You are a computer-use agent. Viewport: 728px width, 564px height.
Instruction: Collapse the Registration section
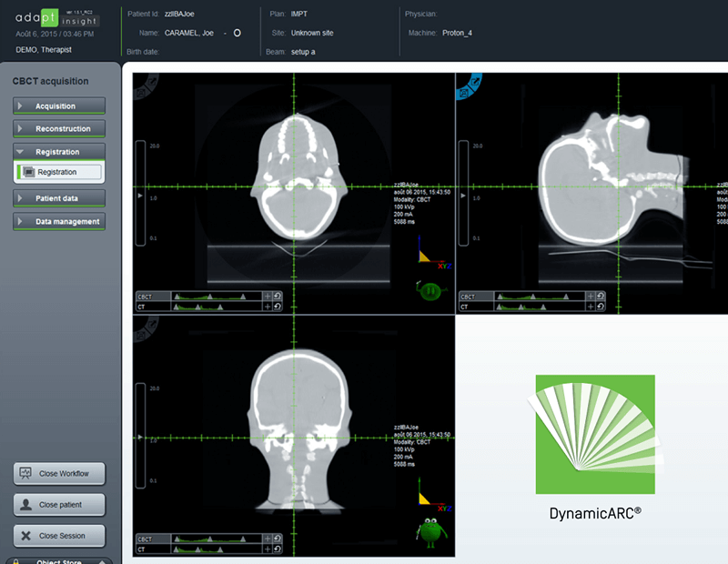[x=59, y=152]
